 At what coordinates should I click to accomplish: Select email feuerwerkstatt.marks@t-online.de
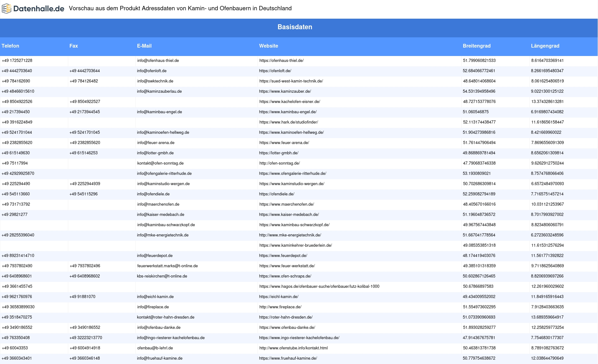pyautogui.click(x=168, y=266)
